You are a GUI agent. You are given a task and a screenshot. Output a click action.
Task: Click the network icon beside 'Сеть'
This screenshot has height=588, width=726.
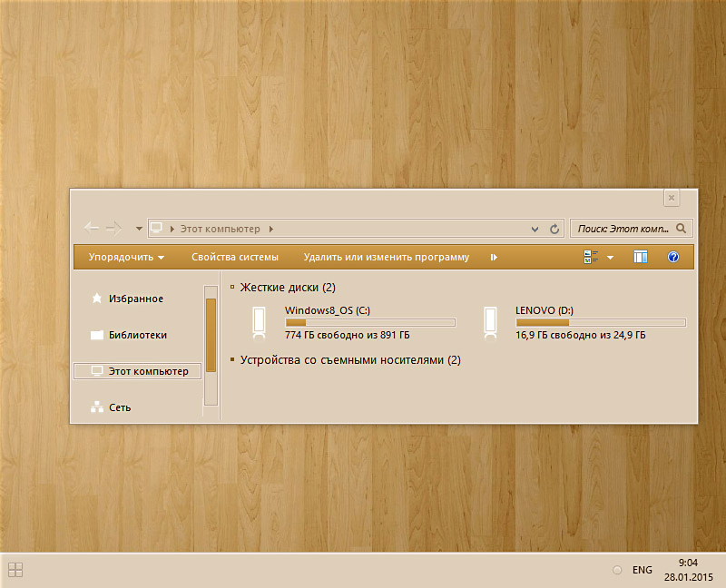pos(97,407)
